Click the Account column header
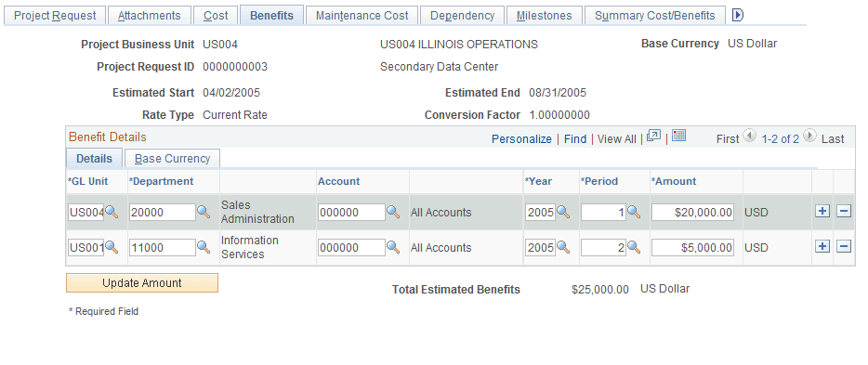Image resolution: width=868 pixels, height=365 pixels. (x=339, y=181)
